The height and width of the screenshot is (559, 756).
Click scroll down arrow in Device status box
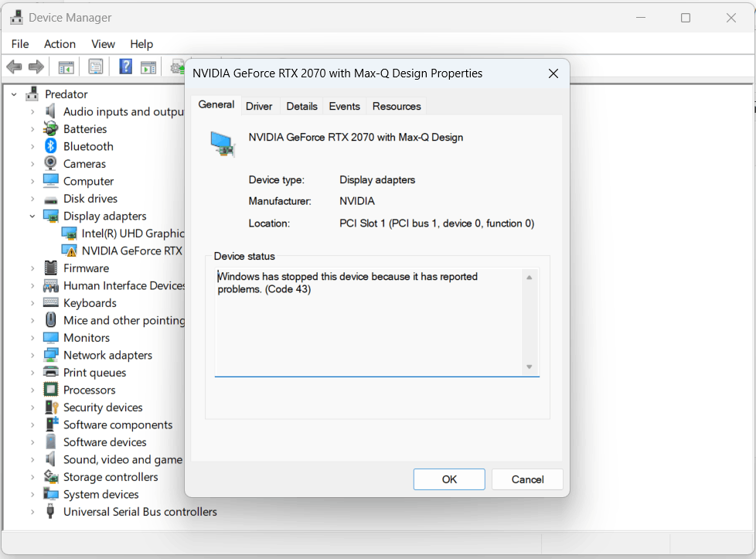tap(529, 366)
